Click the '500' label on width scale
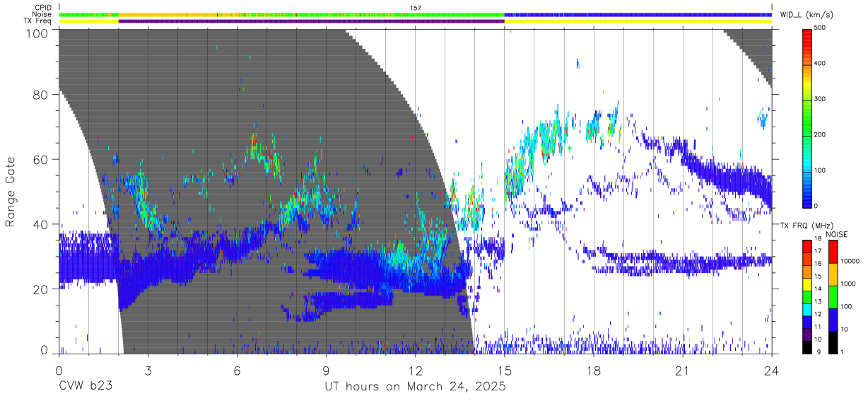The image size is (868, 401). (x=821, y=28)
